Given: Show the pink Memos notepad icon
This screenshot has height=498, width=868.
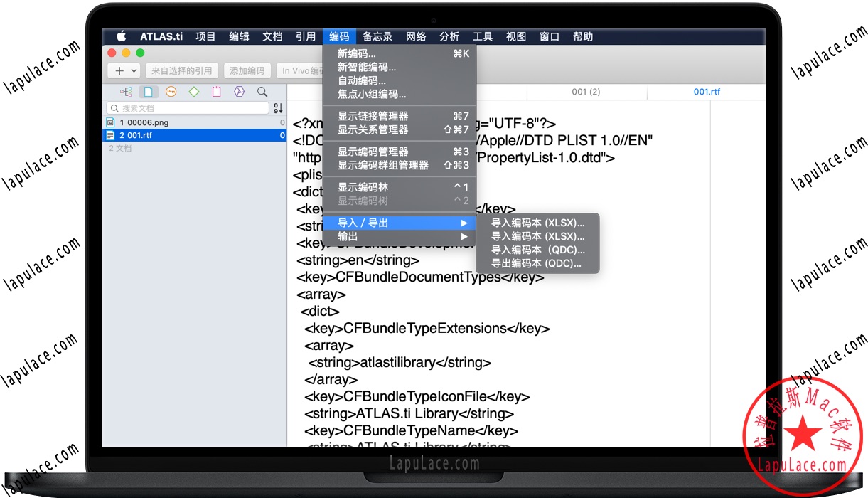Looking at the screenshot, I should (x=217, y=92).
